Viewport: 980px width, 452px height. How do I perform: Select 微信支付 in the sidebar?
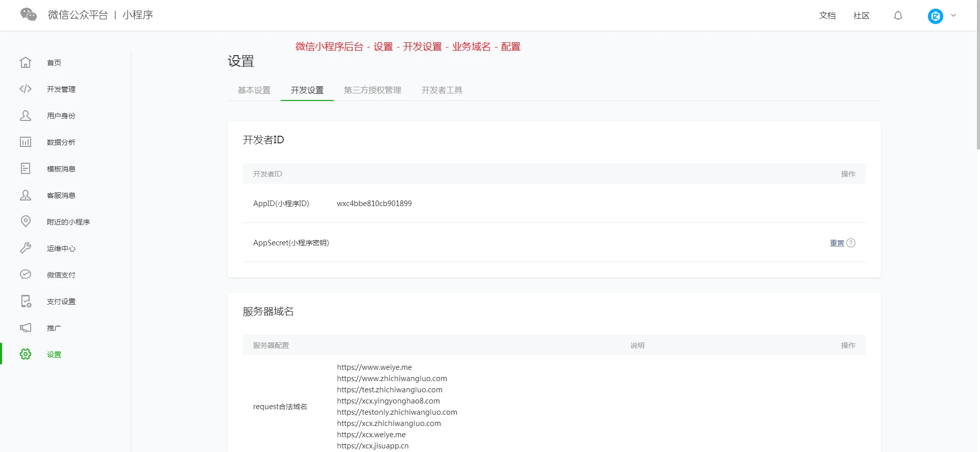pyautogui.click(x=61, y=275)
